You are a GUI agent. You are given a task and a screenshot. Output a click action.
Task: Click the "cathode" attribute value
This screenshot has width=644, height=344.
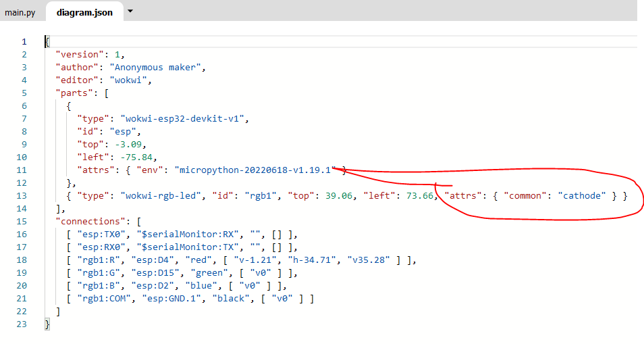coord(582,195)
